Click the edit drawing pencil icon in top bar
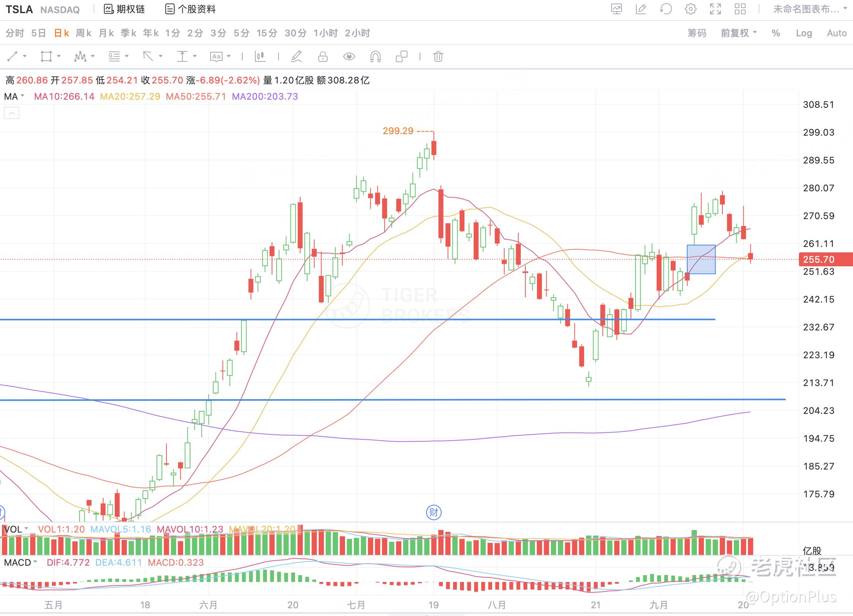 coord(641,9)
